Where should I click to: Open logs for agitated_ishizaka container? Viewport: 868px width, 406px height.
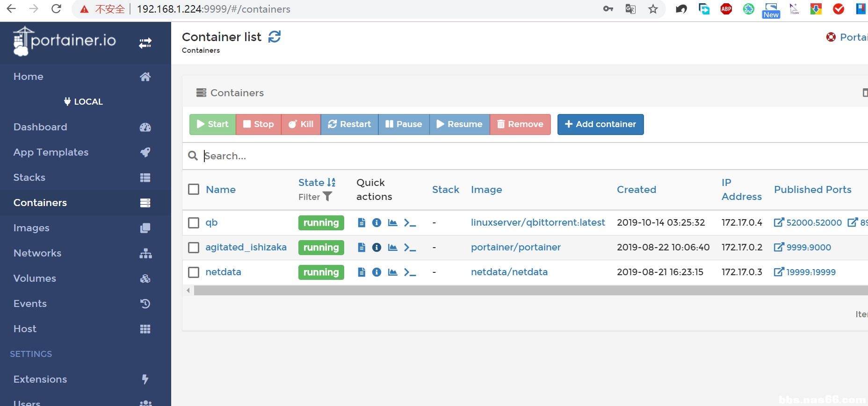tap(361, 247)
